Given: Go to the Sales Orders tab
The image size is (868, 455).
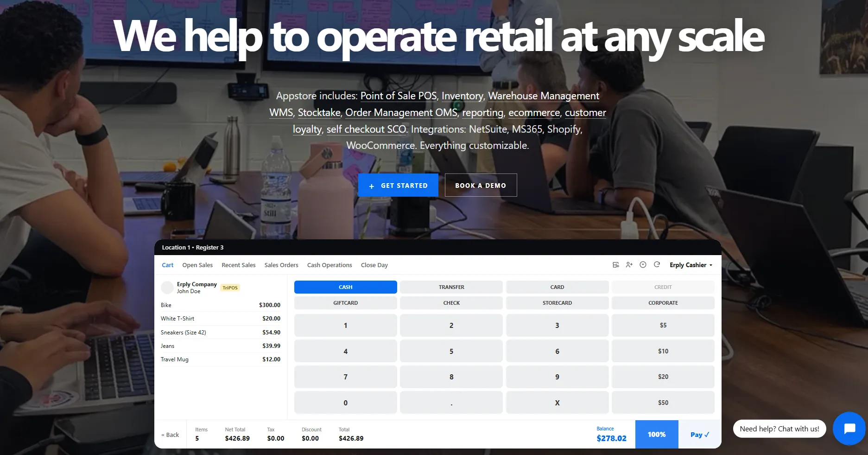Looking at the screenshot, I should (281, 265).
